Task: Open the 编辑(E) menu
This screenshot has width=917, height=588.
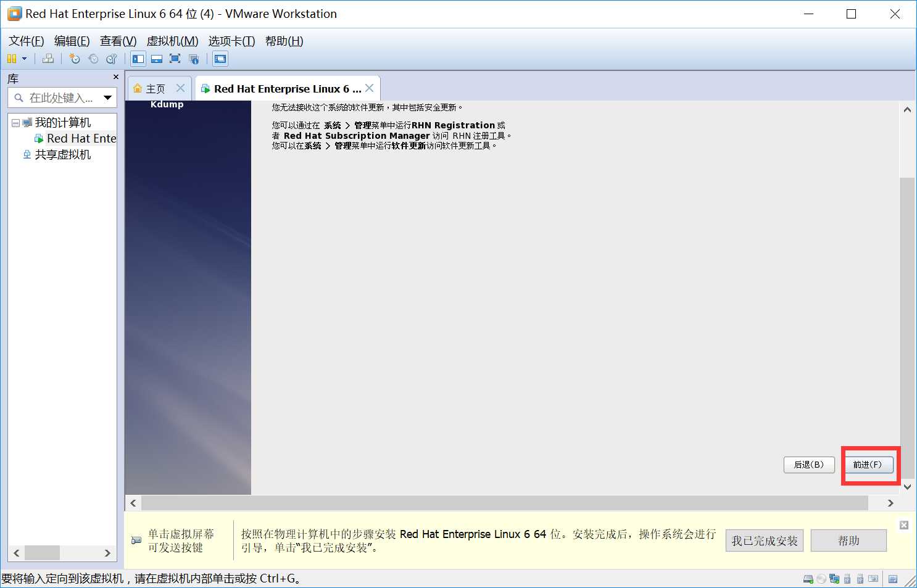Action: click(72, 41)
